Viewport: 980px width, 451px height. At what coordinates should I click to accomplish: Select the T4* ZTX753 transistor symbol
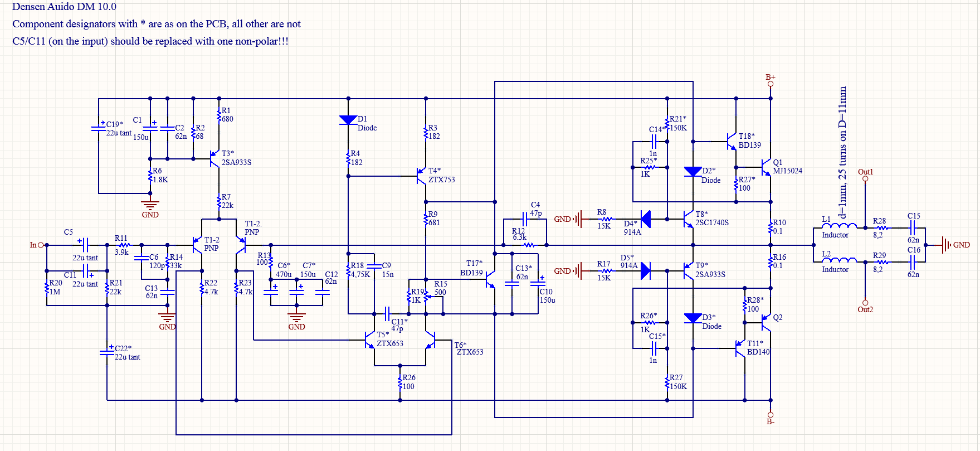421,176
